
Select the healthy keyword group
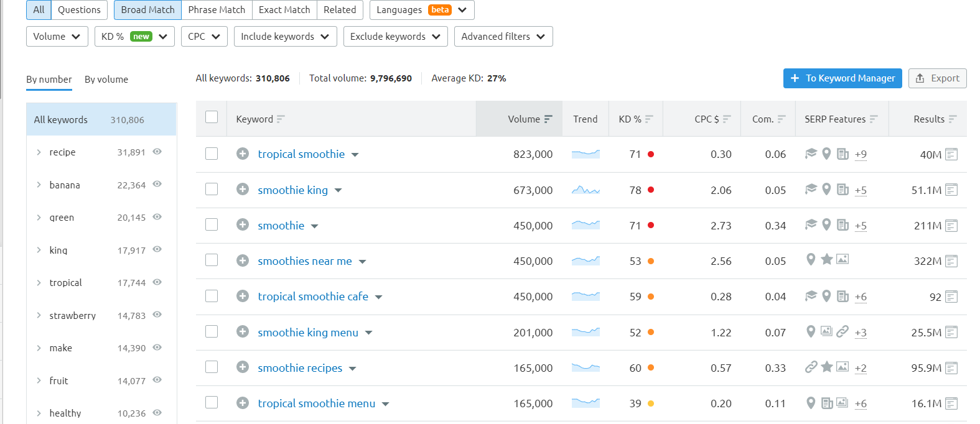65,413
